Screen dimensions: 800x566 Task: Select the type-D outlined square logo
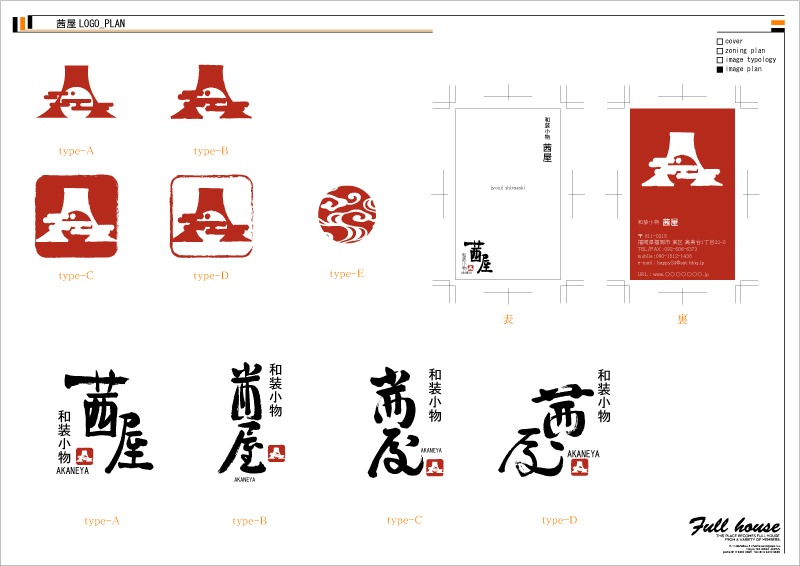(211, 216)
